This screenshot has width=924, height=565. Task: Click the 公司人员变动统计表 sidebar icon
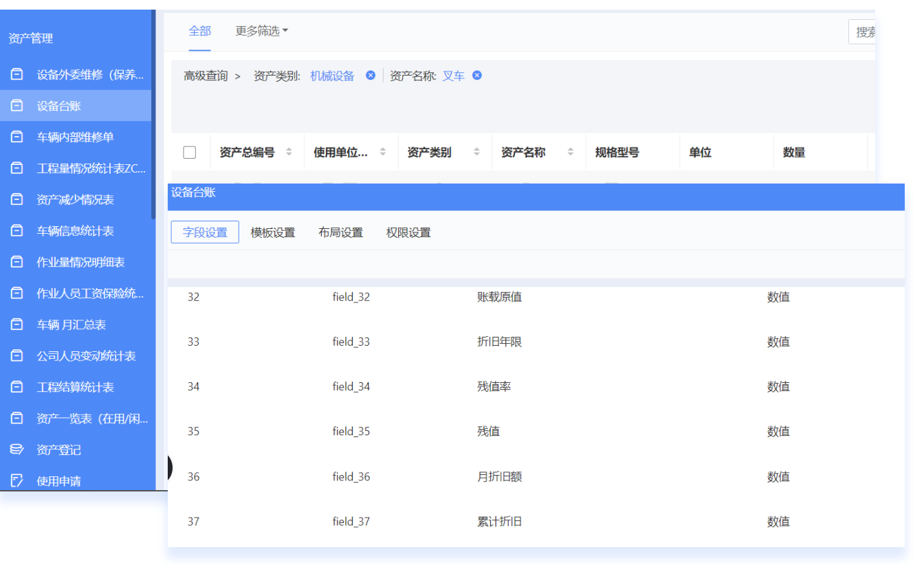click(x=17, y=356)
